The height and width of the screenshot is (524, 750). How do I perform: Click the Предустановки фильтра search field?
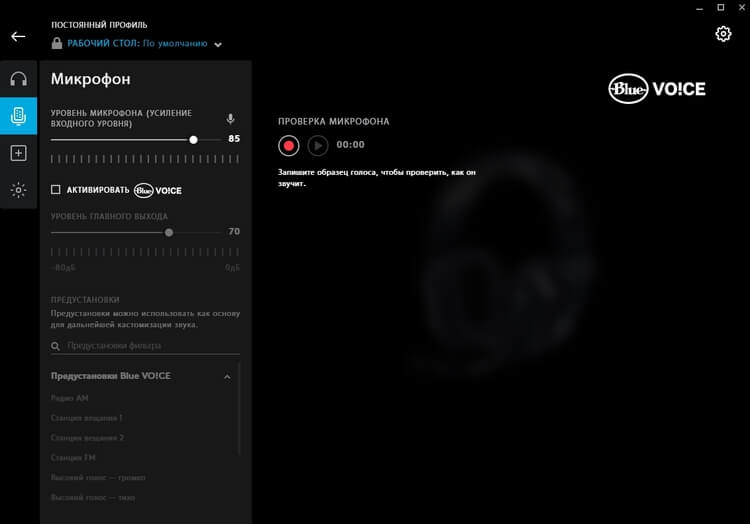coord(145,346)
